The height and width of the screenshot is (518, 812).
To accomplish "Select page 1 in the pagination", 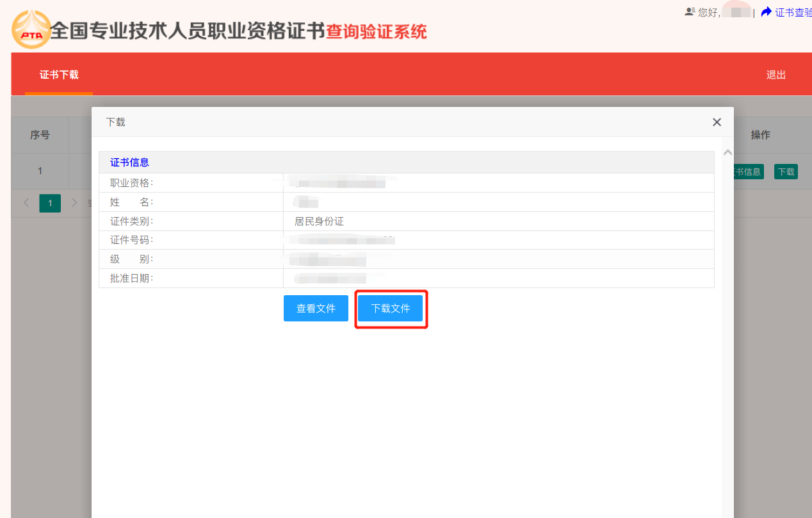I will coord(50,203).
